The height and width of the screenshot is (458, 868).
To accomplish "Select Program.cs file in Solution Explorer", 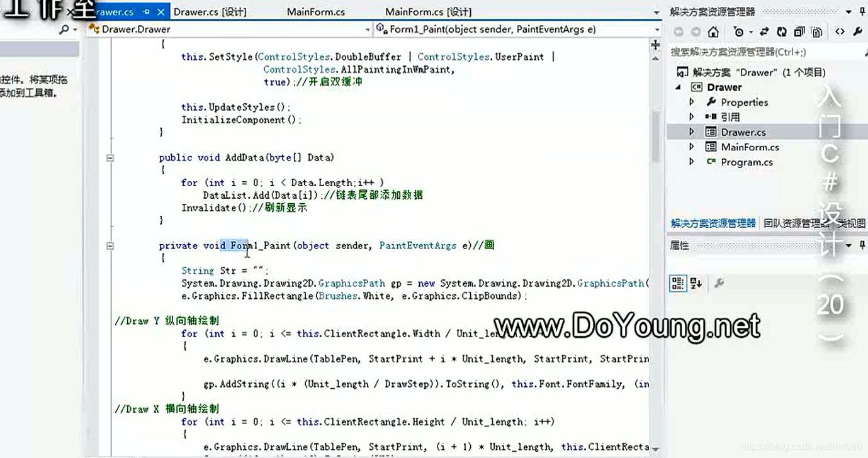I will (x=747, y=162).
